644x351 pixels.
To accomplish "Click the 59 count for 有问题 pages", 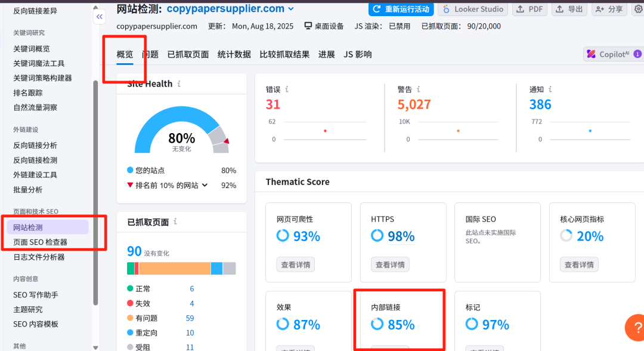I will coord(190,318).
